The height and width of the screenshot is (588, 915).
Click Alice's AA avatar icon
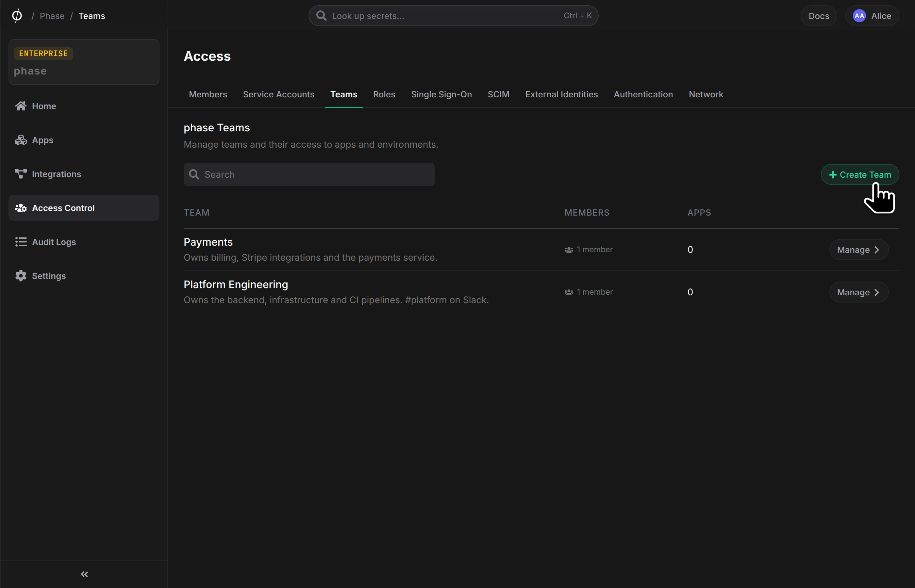coord(859,16)
